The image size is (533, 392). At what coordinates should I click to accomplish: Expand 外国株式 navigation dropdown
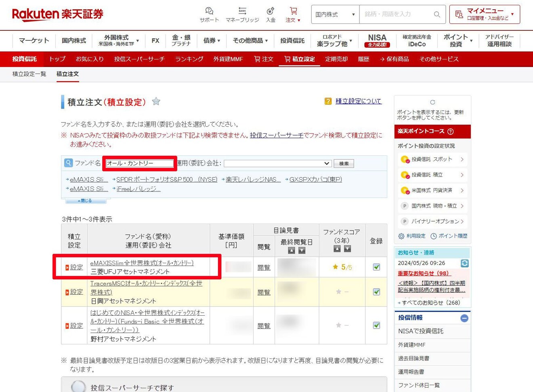[x=118, y=41]
